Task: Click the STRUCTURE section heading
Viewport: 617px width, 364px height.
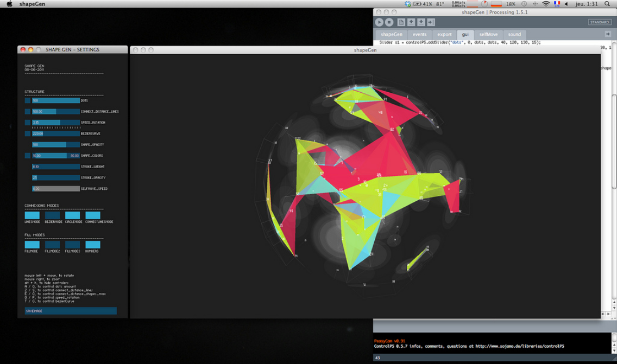Action: (x=35, y=92)
